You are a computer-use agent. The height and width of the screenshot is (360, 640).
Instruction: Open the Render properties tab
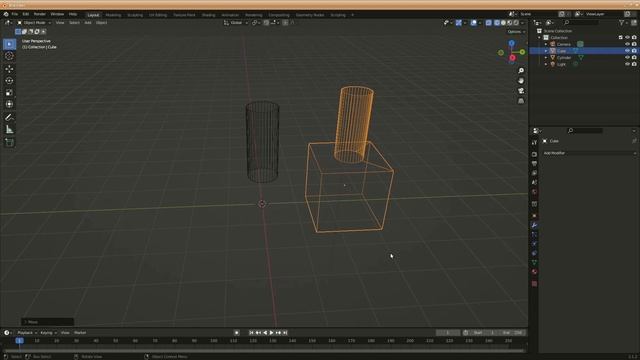(534, 154)
